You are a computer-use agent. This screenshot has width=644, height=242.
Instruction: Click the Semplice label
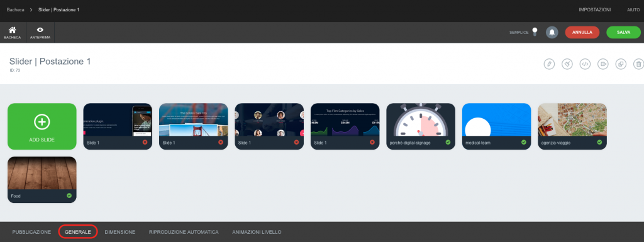tap(519, 33)
